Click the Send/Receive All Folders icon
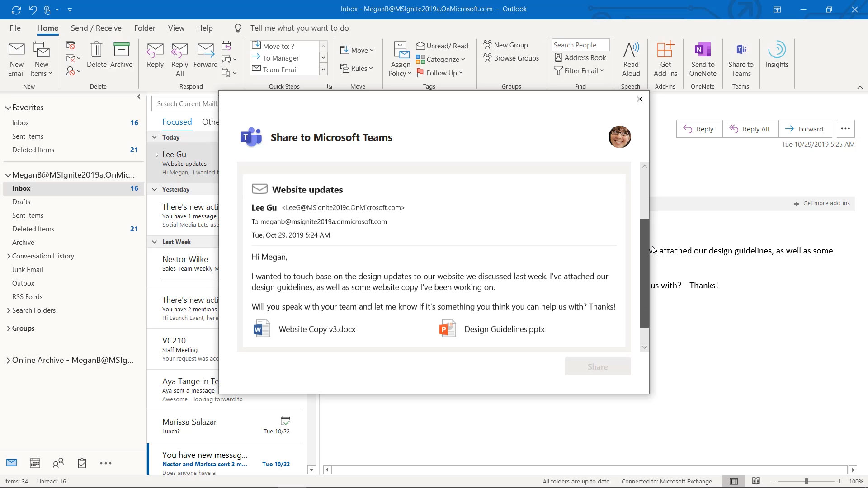Image resolution: width=868 pixels, height=488 pixels. point(16,9)
